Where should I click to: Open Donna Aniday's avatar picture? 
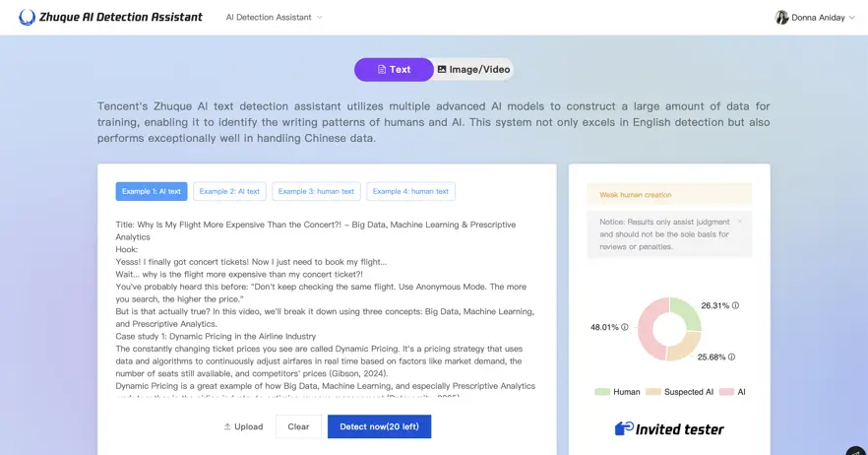[x=781, y=17]
